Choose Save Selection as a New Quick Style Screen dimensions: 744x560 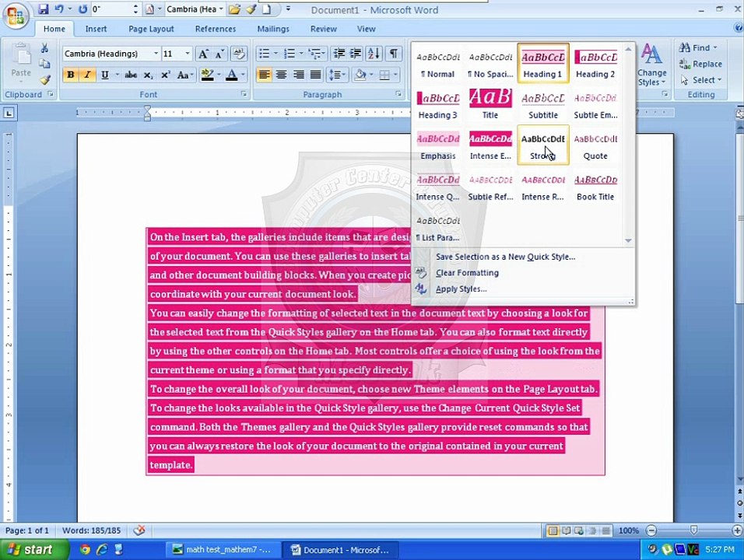(x=505, y=257)
